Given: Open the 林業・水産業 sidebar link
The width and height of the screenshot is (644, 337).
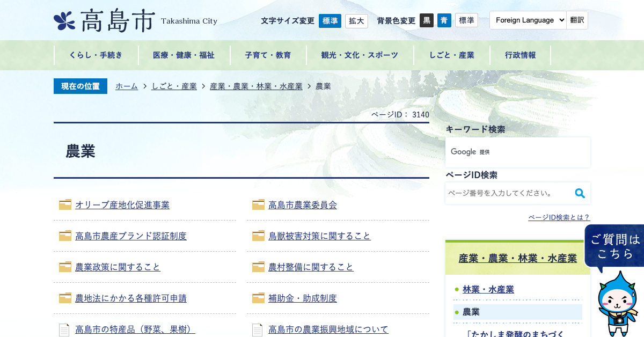Looking at the screenshot, I should coord(488,290).
